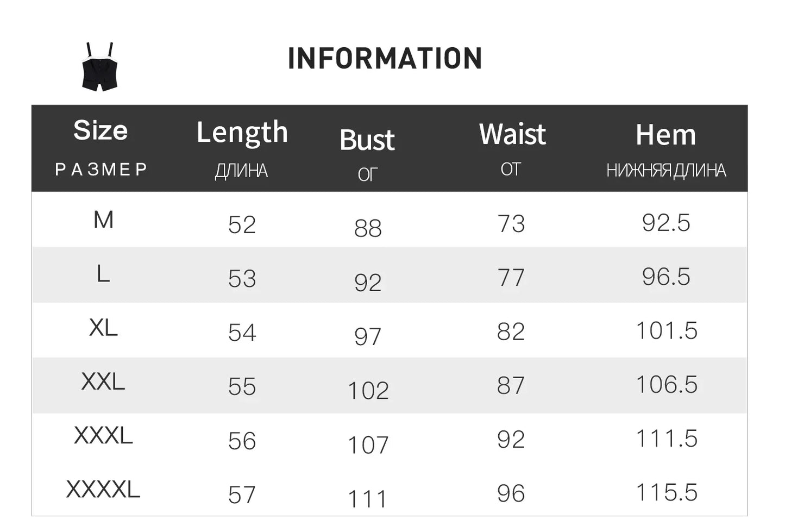Viewport: 785px width, 532px height.
Task: Click the M size row label
Action: coord(103,220)
